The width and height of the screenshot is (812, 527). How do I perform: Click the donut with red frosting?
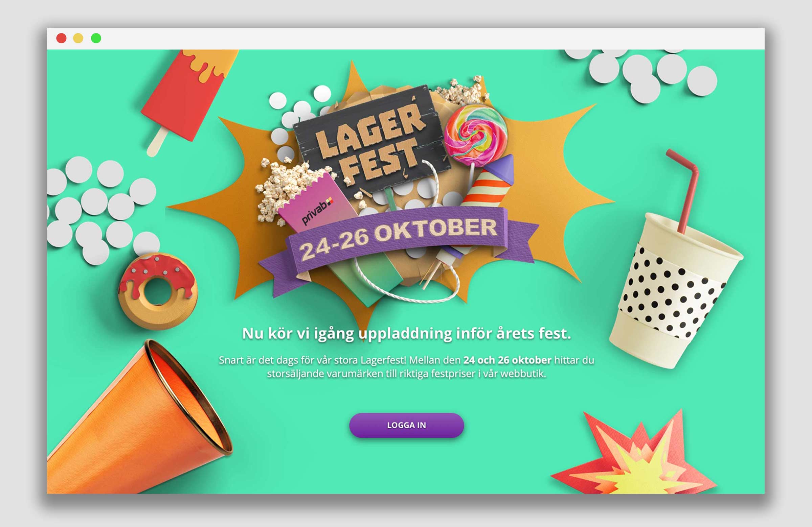158,291
